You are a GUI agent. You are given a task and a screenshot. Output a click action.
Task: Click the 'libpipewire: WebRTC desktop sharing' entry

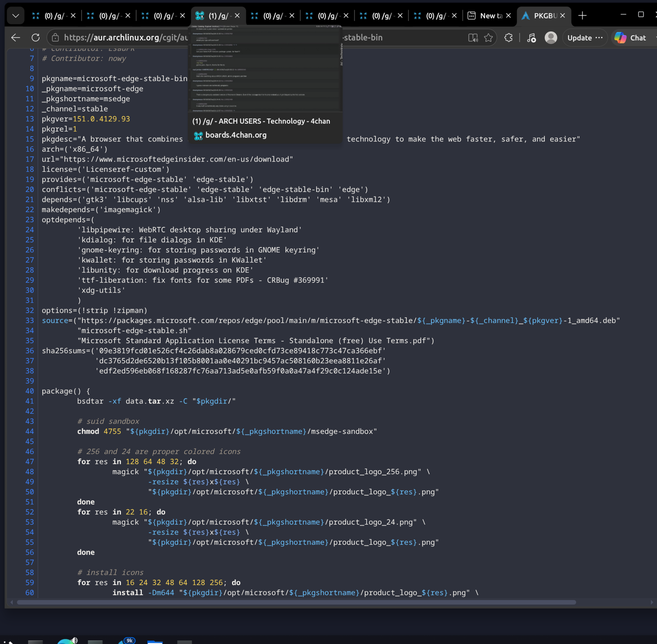[x=190, y=230]
